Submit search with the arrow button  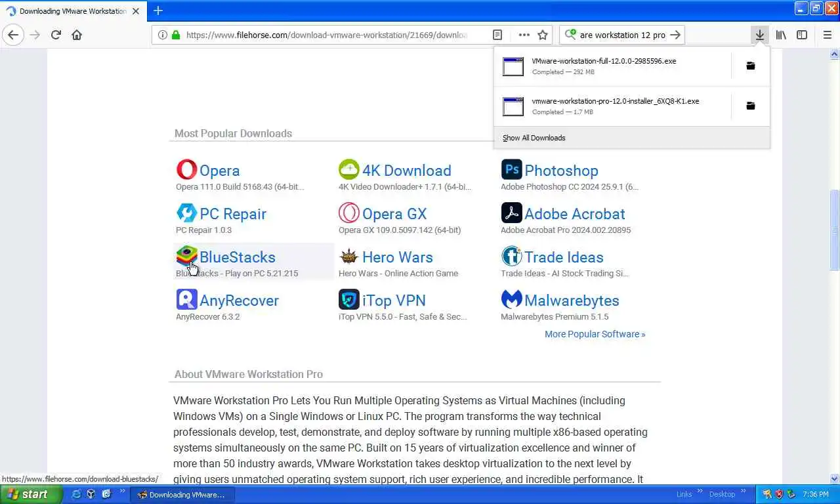click(675, 35)
